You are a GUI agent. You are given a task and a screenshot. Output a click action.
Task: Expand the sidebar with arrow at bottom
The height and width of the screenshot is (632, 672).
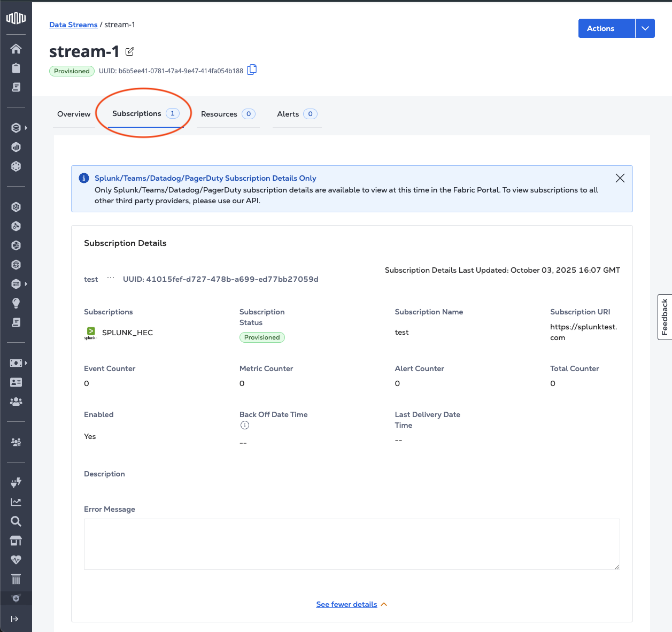15,619
